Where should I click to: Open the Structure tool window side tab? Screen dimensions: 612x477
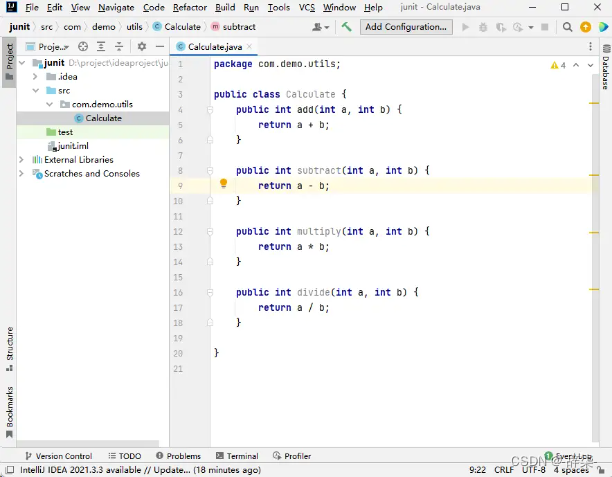click(x=9, y=349)
